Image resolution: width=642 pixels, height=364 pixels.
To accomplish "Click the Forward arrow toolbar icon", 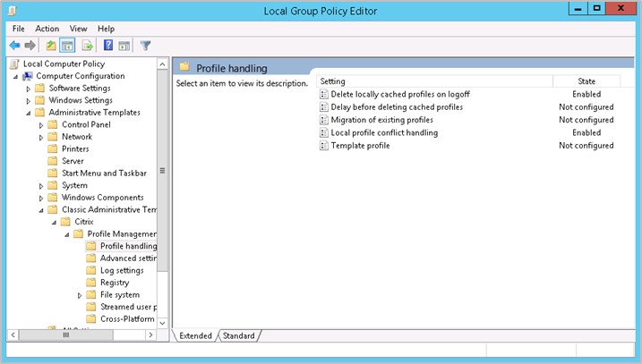I will [x=30, y=46].
